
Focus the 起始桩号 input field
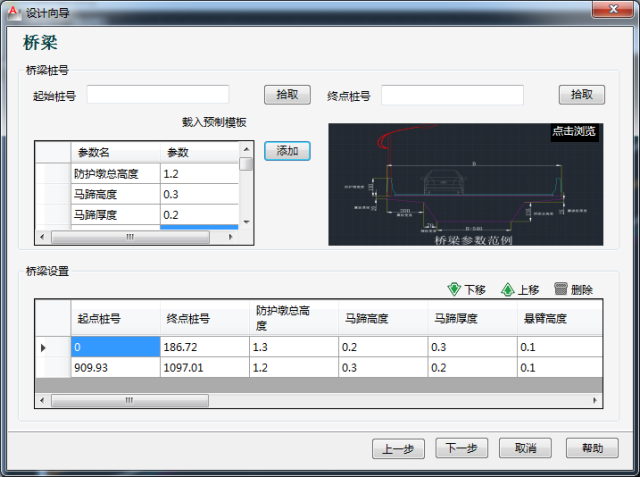pyautogui.click(x=158, y=94)
